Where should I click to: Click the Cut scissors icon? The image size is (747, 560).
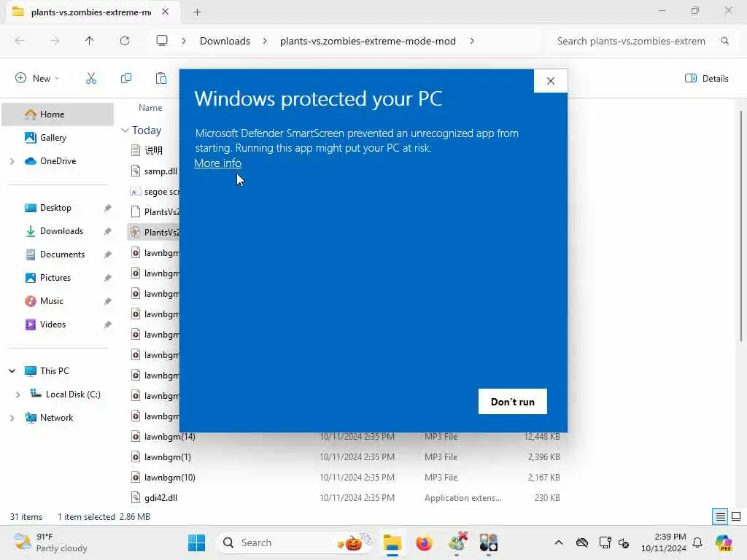tap(91, 79)
